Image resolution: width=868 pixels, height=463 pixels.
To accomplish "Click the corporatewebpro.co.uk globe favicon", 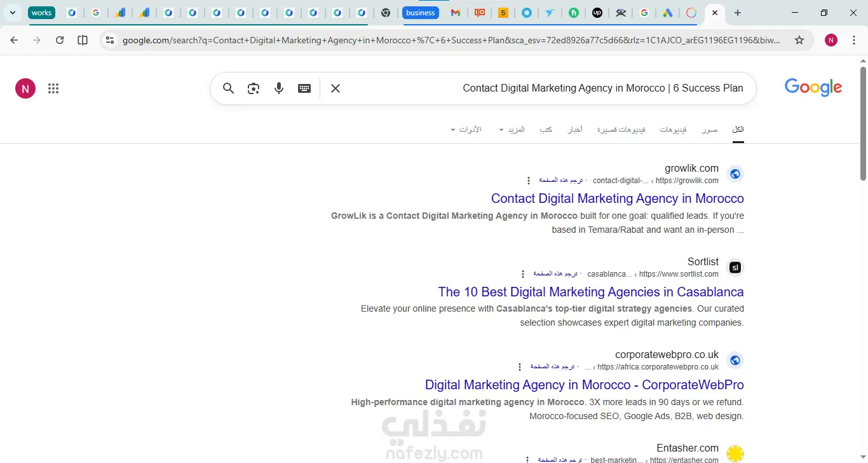I will 735,361.
